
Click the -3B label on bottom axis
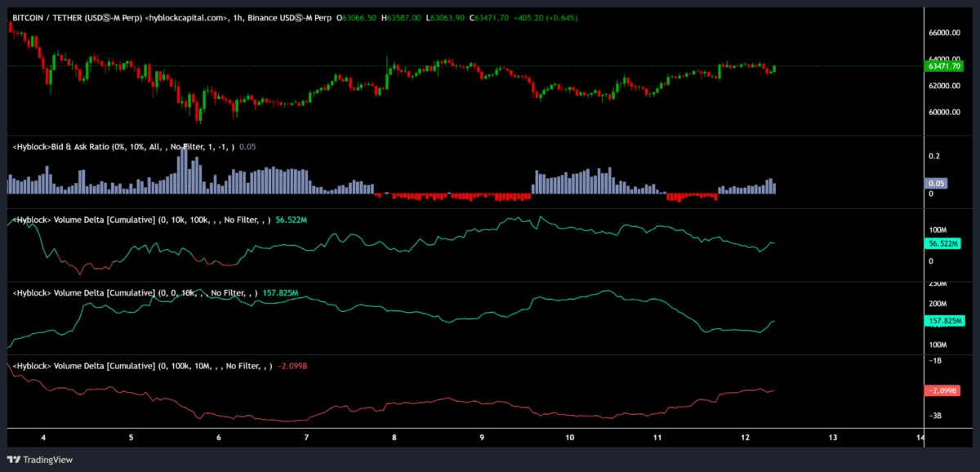point(936,416)
